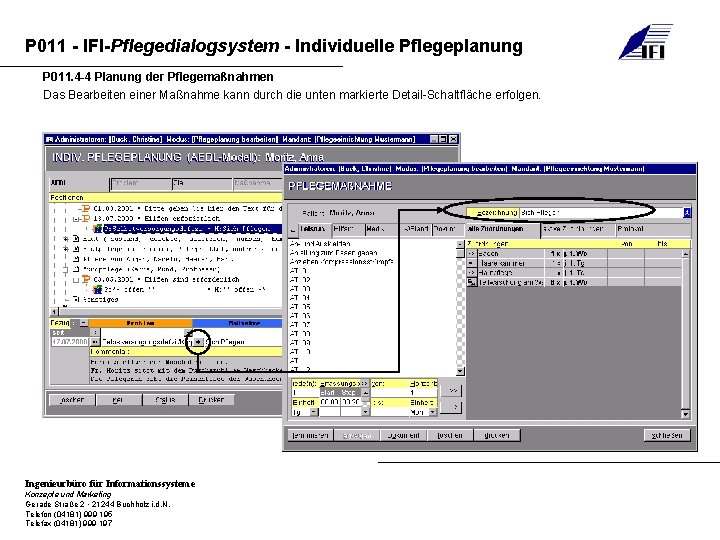Click the orange flag icon of '13.07.2000 • Hilfen erforderlich'
720x540 pixels.
point(86,219)
